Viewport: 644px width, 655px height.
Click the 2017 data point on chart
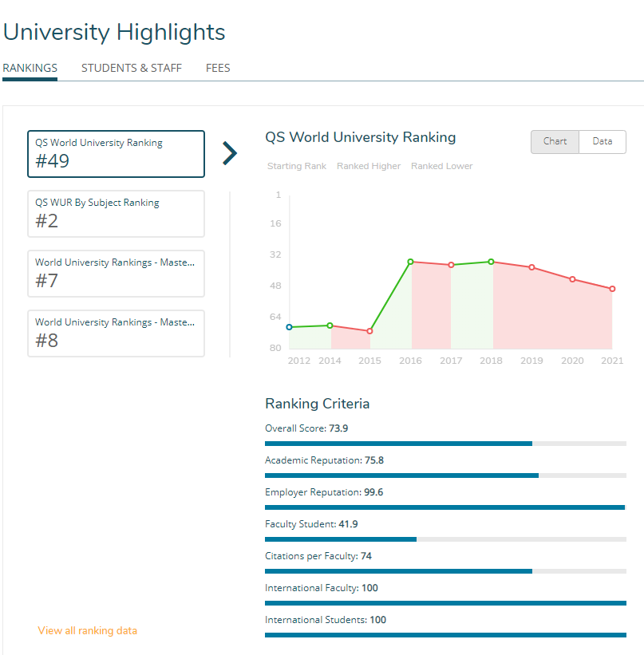pos(451,265)
